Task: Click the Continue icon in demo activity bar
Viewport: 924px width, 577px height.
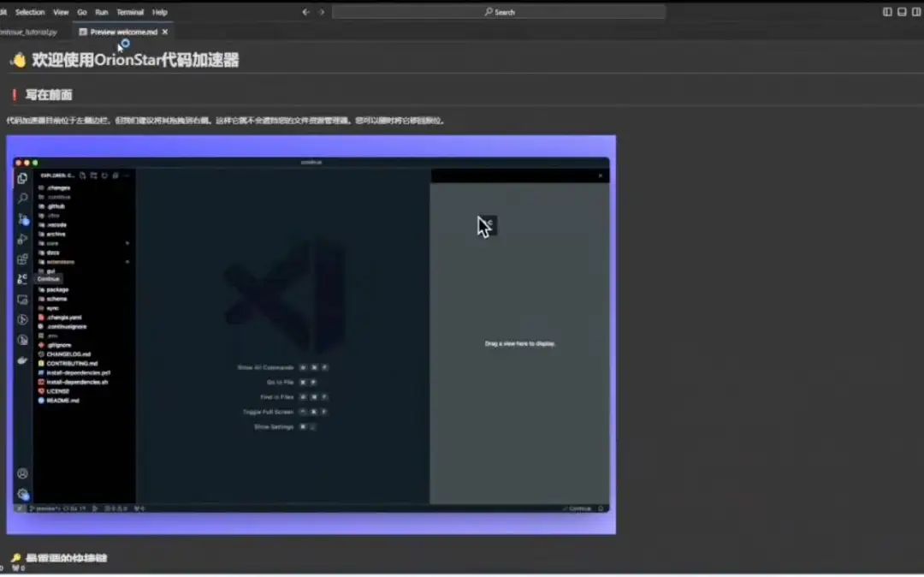Action: pos(22,279)
